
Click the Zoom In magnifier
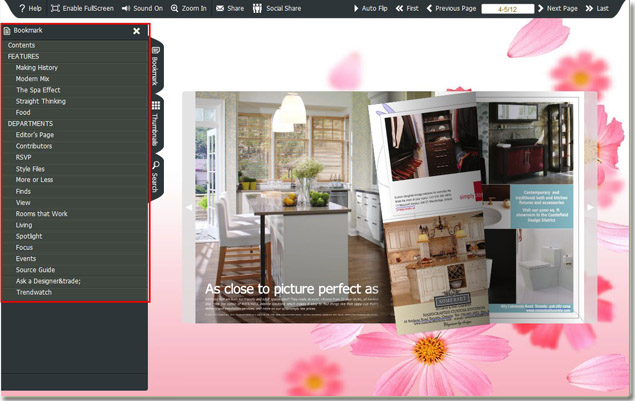[x=188, y=8]
